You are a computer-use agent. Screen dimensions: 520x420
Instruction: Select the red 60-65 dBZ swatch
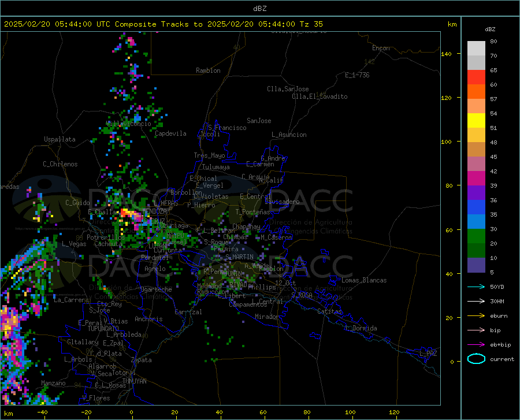[476, 77]
